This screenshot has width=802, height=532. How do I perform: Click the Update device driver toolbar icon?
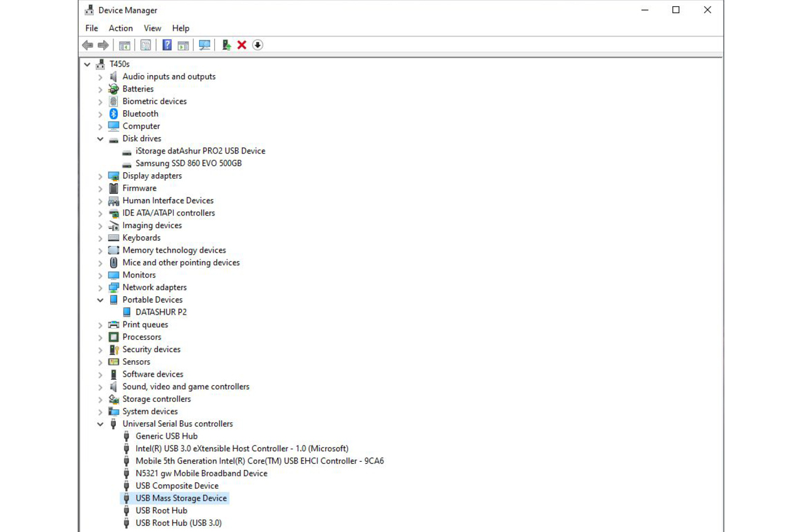click(x=226, y=45)
